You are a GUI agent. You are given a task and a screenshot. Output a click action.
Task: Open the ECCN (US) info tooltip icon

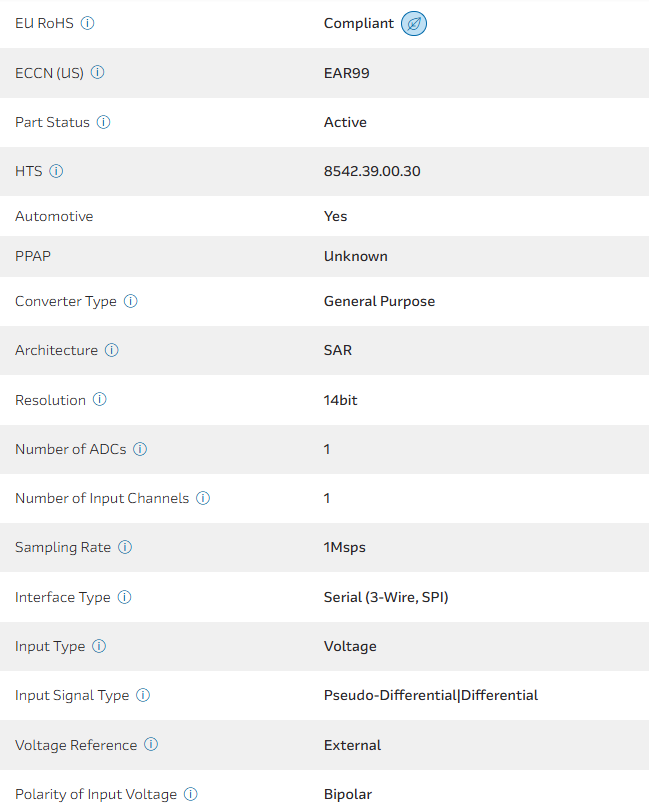click(x=98, y=73)
